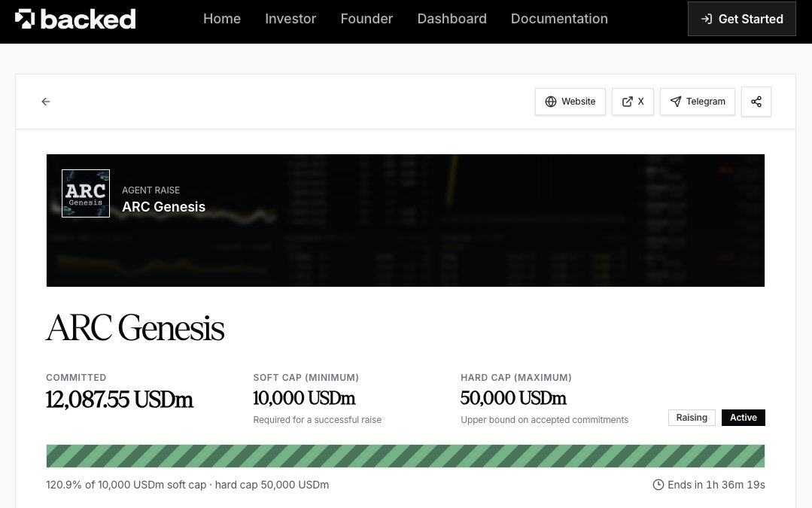Click the 'Ends in 1h 36m 19s' countdown

click(x=716, y=485)
